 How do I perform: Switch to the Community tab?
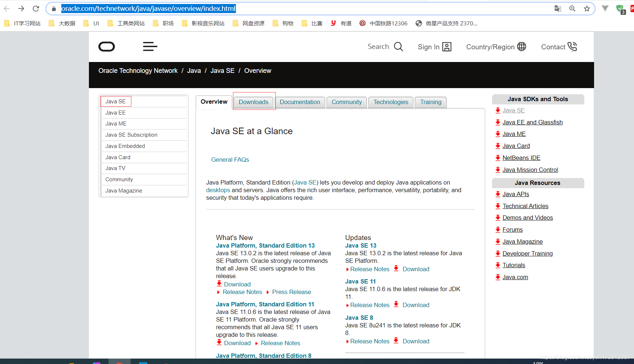pos(347,102)
